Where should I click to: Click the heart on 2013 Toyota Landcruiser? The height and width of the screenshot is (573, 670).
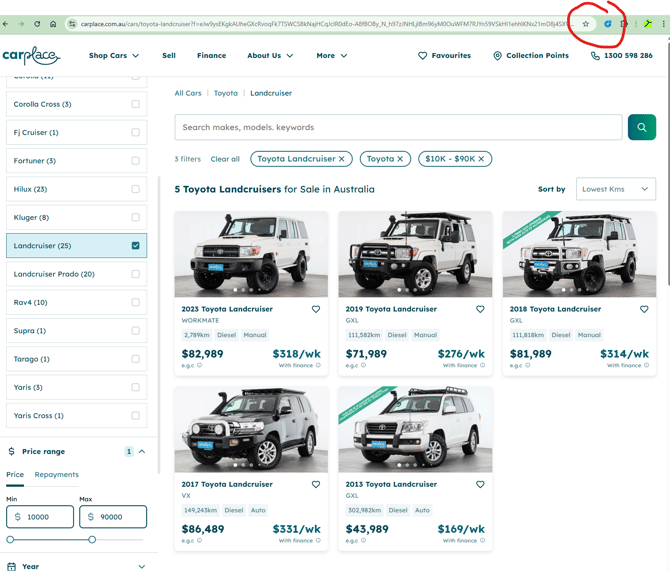[x=480, y=485]
